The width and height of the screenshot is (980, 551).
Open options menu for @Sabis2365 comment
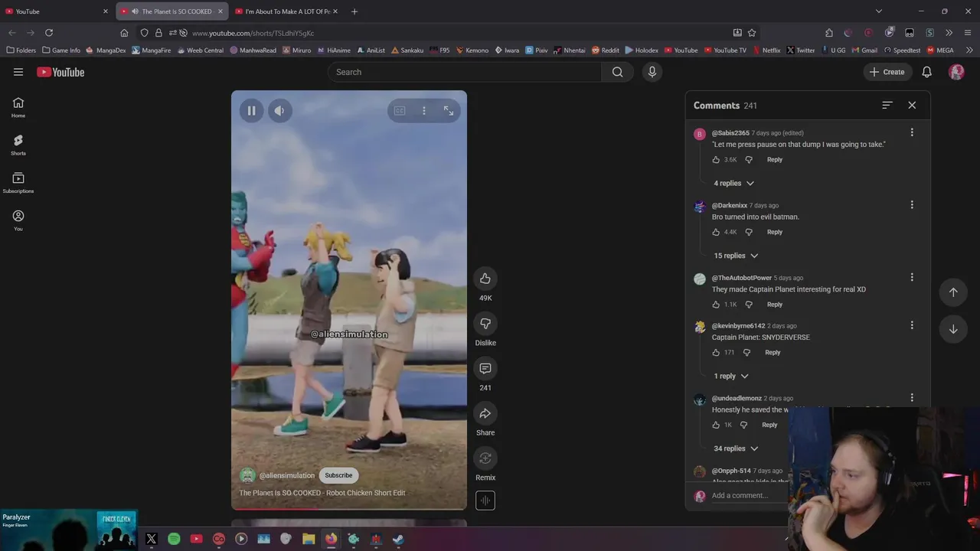click(x=912, y=132)
